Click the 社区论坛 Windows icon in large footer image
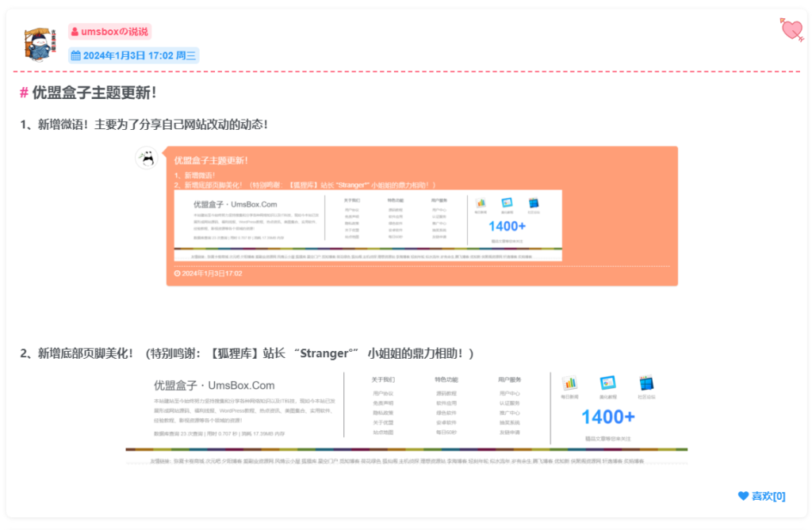Image resolution: width=812 pixels, height=530 pixels. point(646,383)
